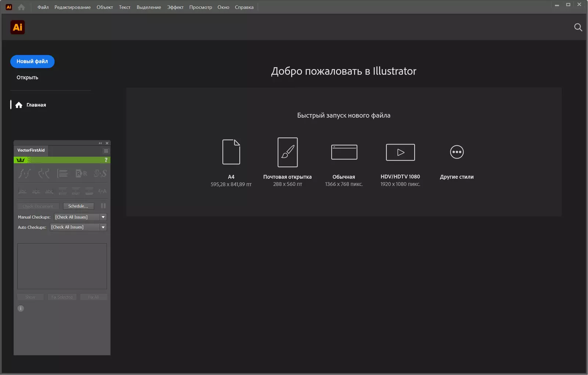Open the Выделение menu

click(149, 7)
